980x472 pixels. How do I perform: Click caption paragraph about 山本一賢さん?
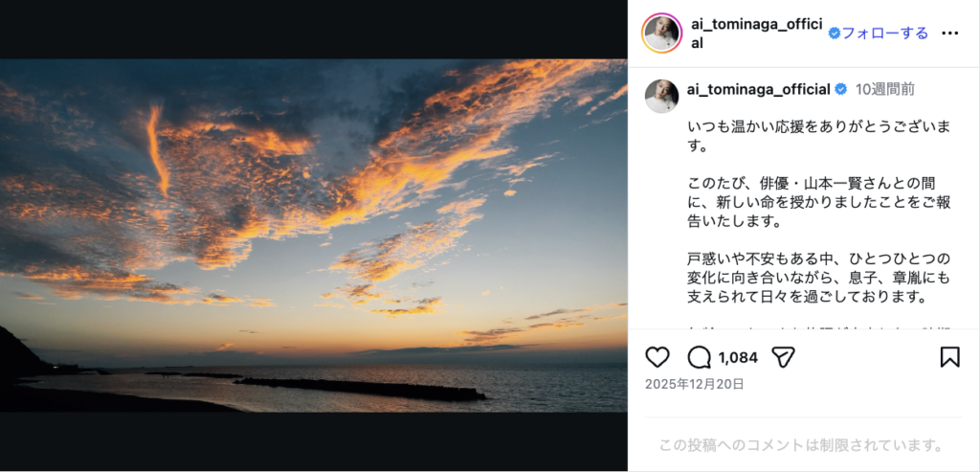(x=819, y=202)
